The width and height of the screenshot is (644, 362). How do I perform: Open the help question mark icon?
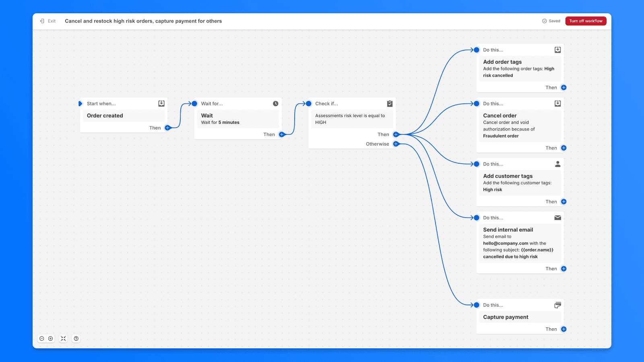pos(76,339)
